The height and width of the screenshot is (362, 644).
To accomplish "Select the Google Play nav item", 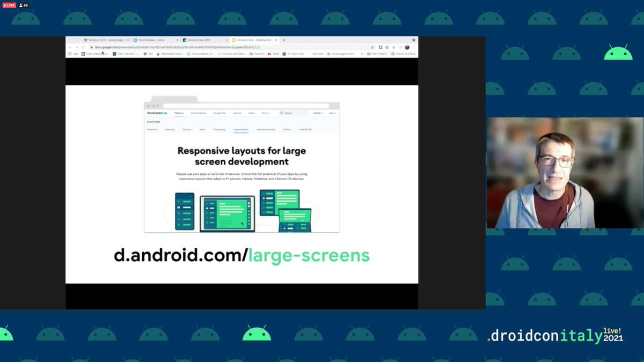I will [x=219, y=113].
